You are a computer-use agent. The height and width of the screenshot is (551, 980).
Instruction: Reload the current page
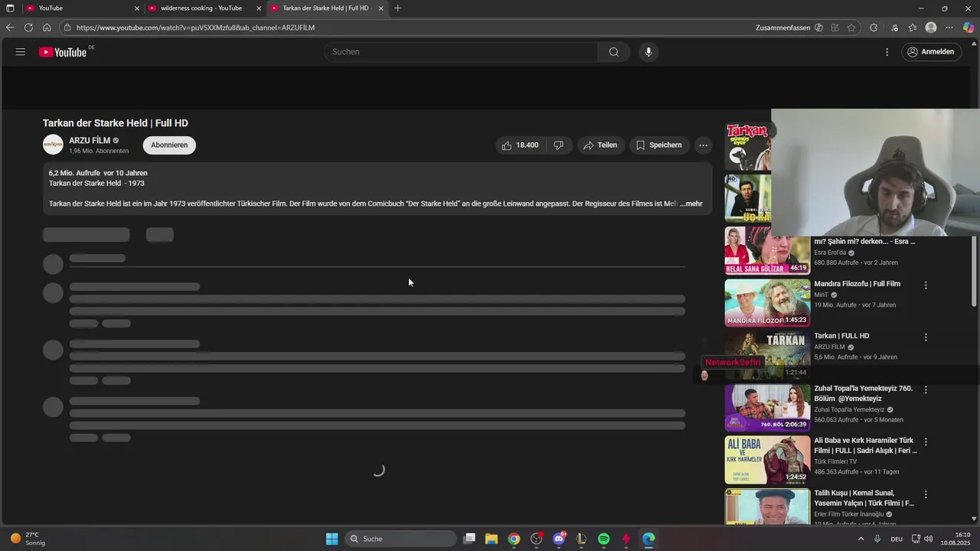[x=28, y=28]
